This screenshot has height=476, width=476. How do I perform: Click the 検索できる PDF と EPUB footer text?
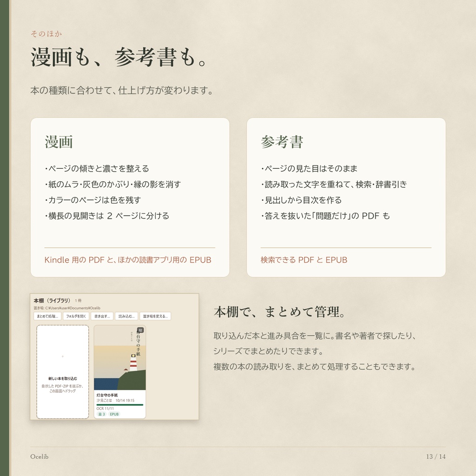(304, 260)
